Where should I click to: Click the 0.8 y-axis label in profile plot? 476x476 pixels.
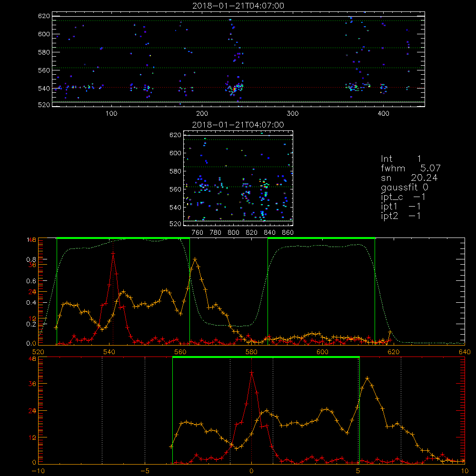(x=31, y=259)
